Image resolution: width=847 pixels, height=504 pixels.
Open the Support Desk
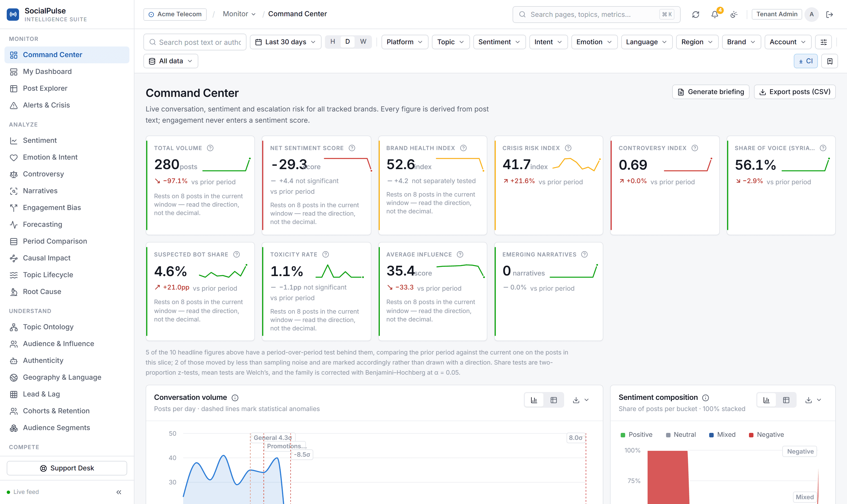pos(67,468)
